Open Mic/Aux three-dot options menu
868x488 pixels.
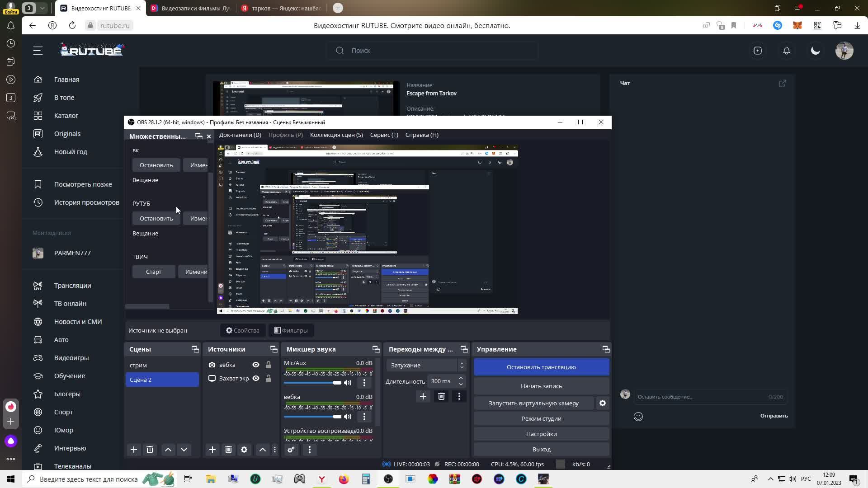pyautogui.click(x=364, y=383)
